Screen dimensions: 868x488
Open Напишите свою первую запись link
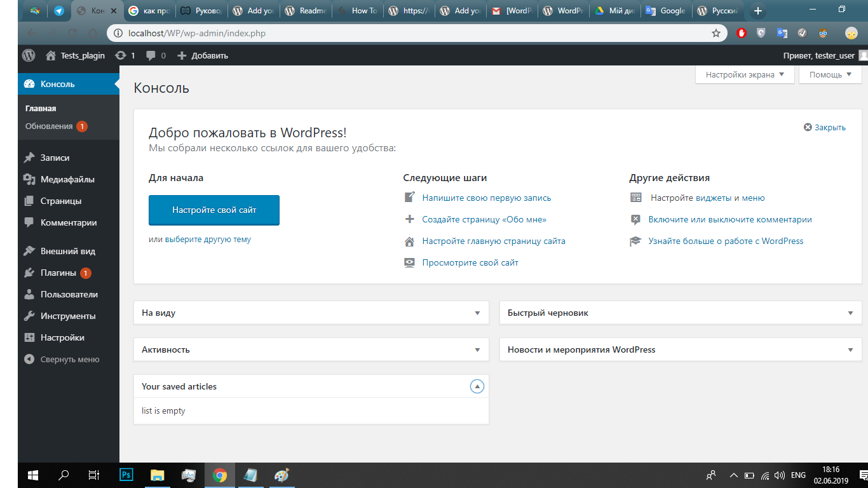click(487, 198)
